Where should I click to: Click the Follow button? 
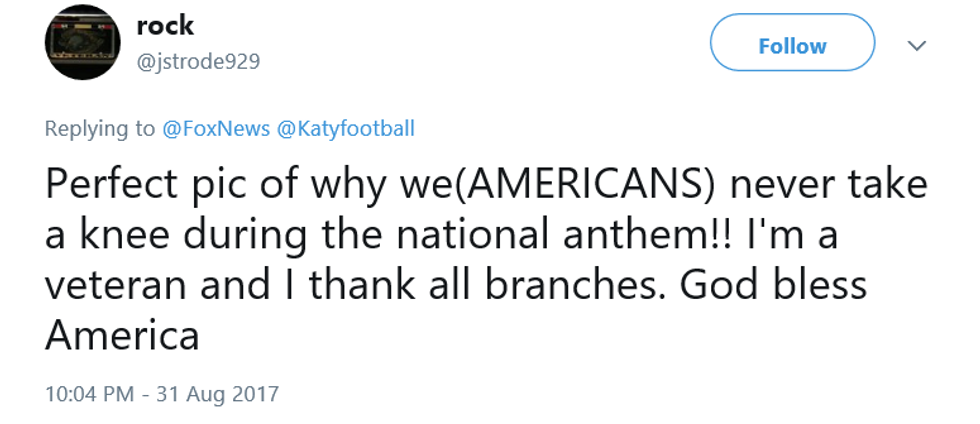tap(792, 46)
